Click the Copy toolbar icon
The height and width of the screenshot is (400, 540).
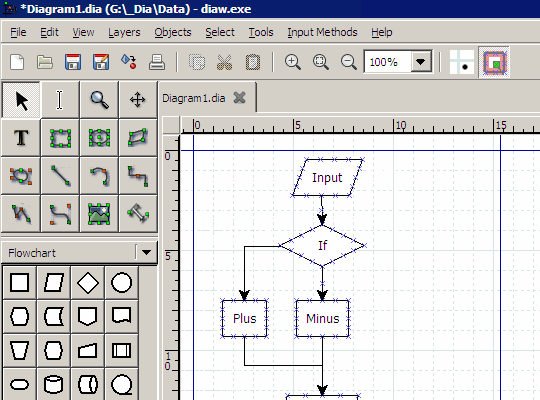[x=197, y=62]
